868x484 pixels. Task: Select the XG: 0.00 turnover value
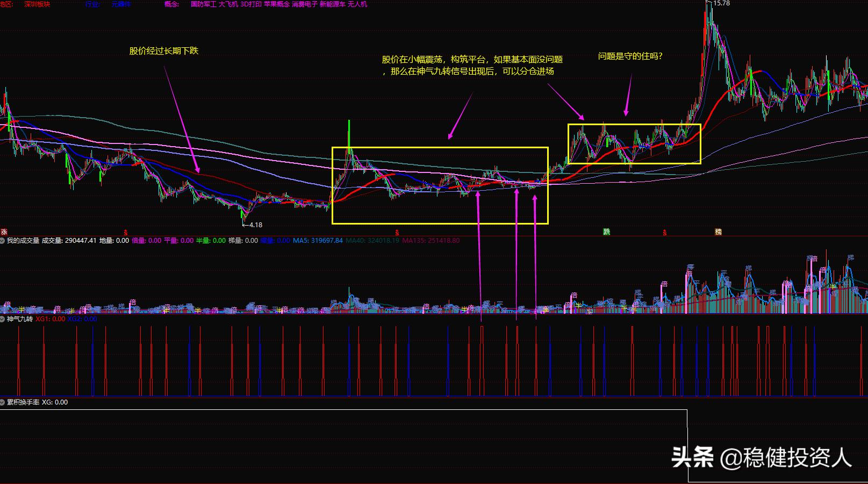click(55, 402)
